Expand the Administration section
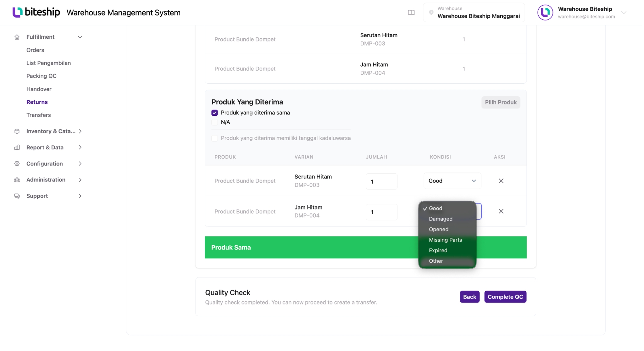 pyautogui.click(x=80, y=180)
